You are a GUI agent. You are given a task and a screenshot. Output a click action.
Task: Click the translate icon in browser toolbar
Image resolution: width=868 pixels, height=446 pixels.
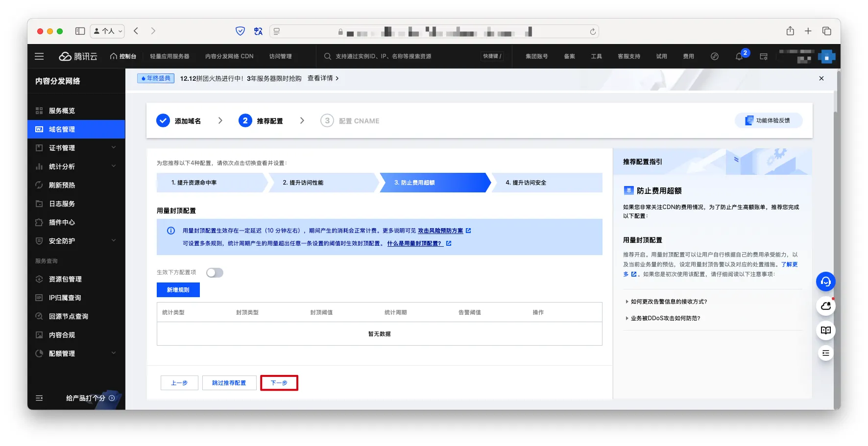click(258, 31)
